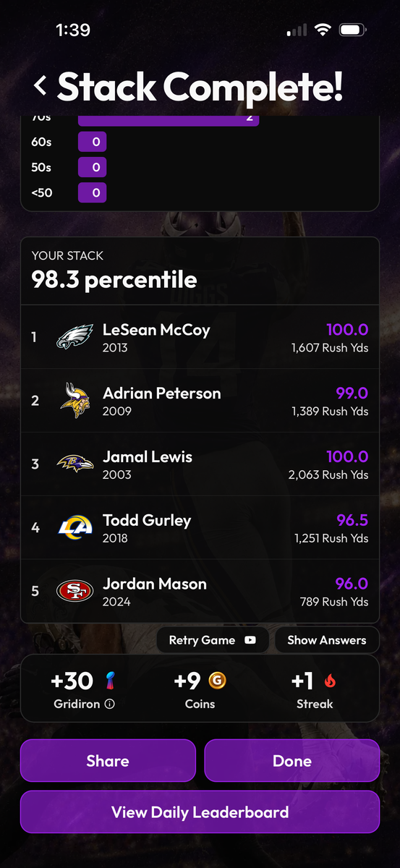Select the LeSean McCoy 2013 row
The width and height of the screenshot is (400, 868).
200,338
